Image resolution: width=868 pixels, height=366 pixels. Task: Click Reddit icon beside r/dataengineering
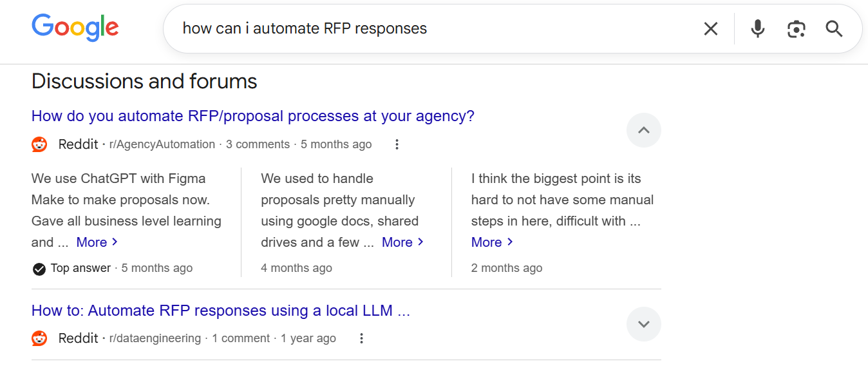point(39,338)
